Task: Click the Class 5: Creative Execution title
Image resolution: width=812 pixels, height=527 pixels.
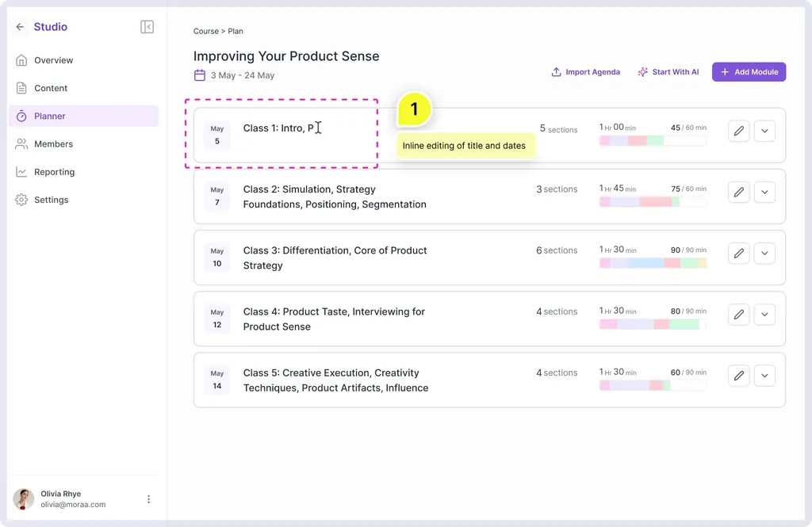Action: click(335, 380)
